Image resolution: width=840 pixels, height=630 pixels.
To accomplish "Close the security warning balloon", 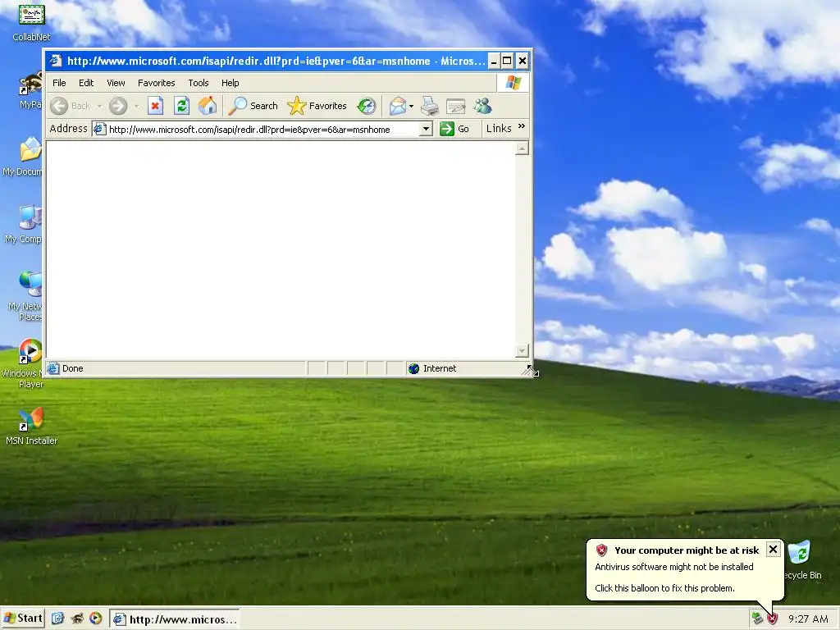I will point(773,549).
